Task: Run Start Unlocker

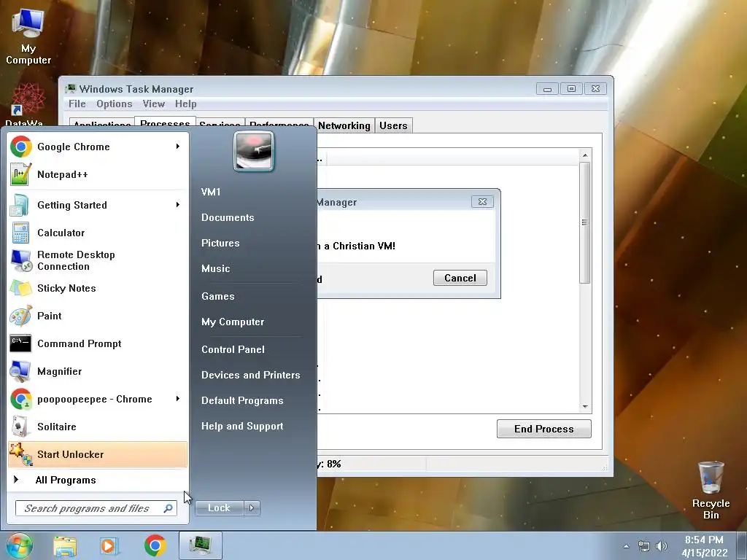Action: (x=98, y=454)
